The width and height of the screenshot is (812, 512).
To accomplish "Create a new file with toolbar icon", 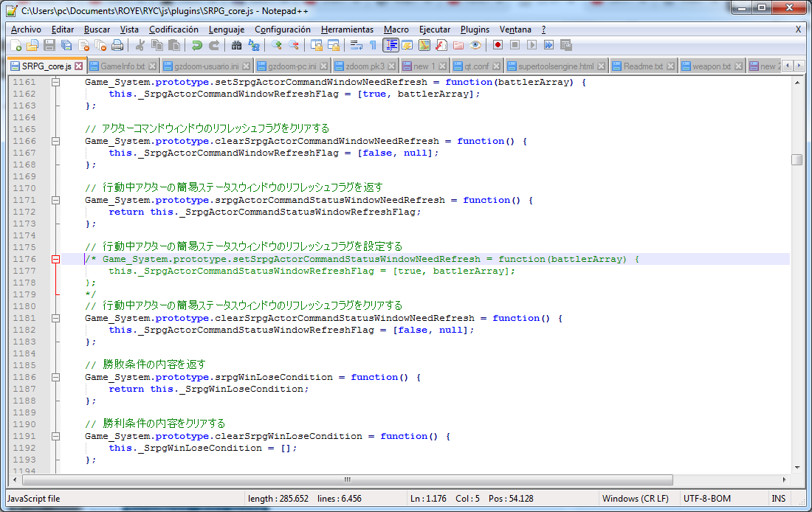I will [16, 46].
